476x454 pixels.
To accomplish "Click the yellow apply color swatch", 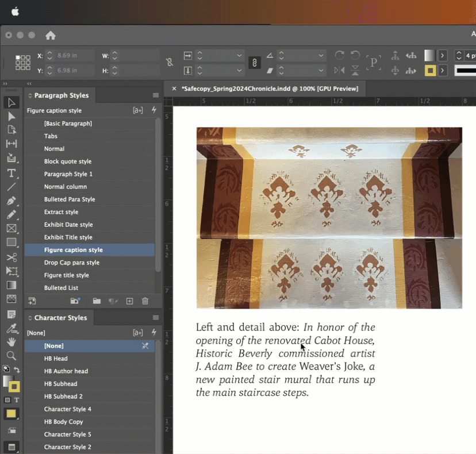I will (x=11, y=414).
